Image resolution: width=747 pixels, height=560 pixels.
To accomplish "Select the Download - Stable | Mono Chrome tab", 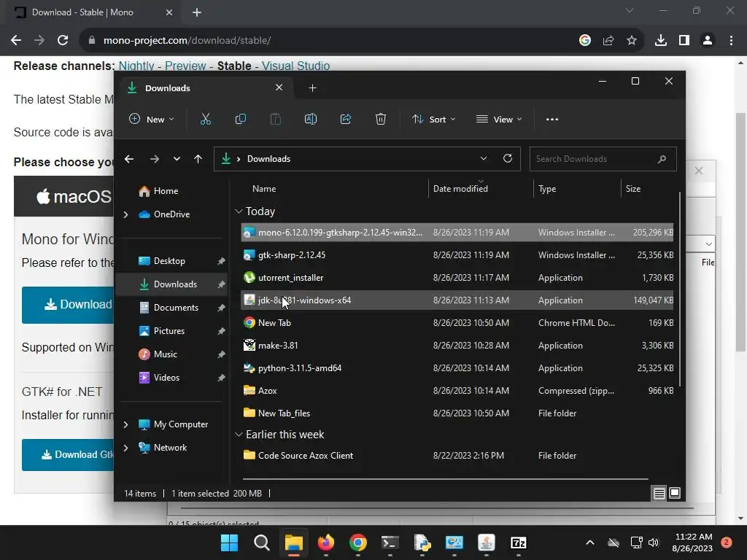I will 94,12.
